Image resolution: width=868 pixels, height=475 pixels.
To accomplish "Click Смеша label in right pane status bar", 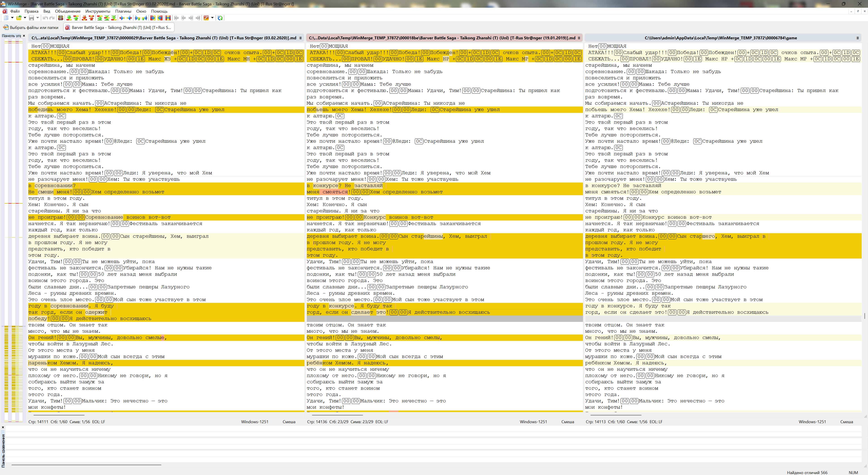I will 847,422.
